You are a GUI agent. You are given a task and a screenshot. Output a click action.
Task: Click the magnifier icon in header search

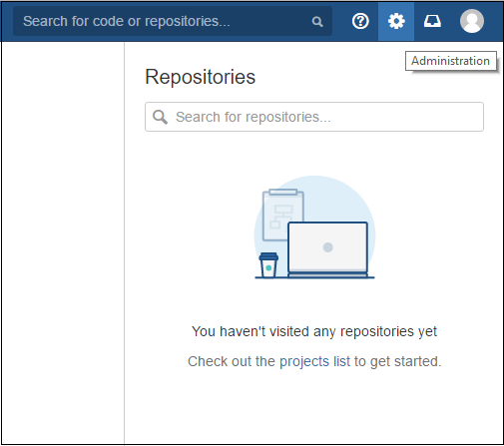[317, 22]
